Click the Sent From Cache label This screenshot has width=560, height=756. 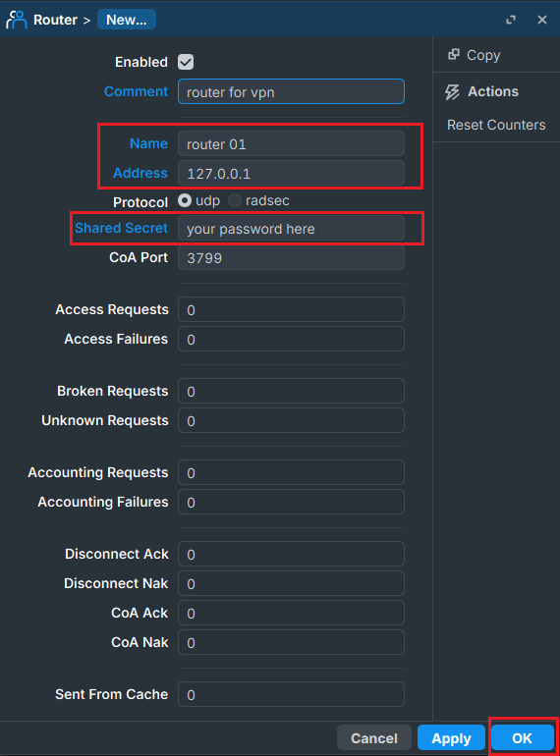[111, 694]
